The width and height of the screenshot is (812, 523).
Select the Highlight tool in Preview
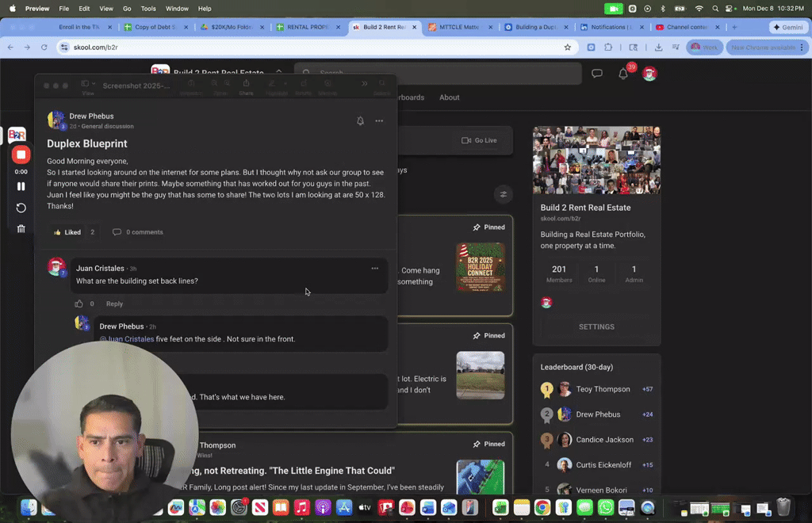click(x=272, y=87)
